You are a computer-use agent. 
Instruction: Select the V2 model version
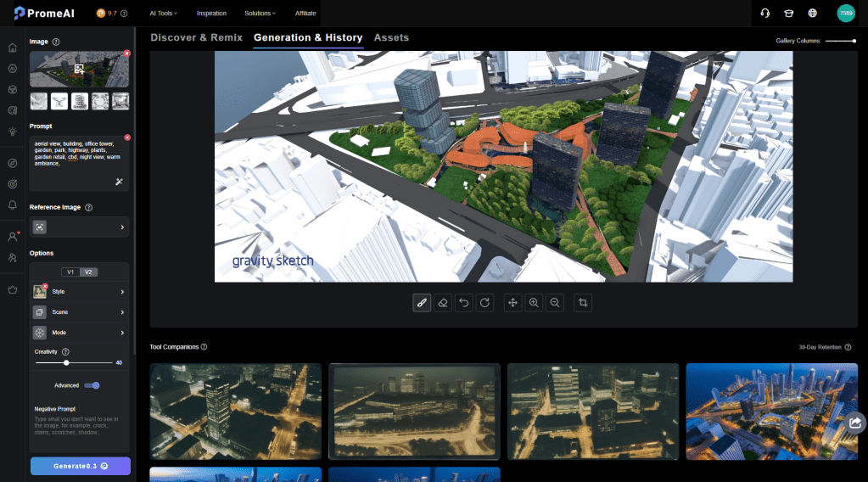point(87,272)
